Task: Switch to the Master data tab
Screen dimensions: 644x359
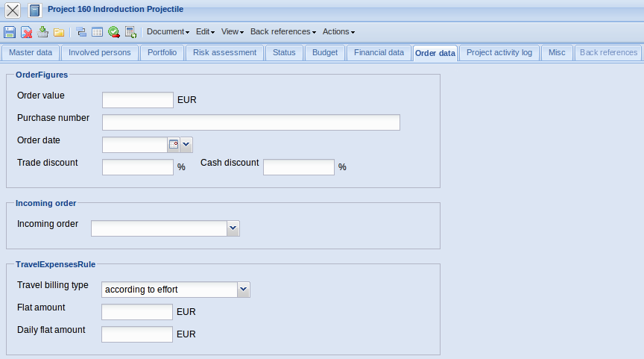Action: point(31,53)
